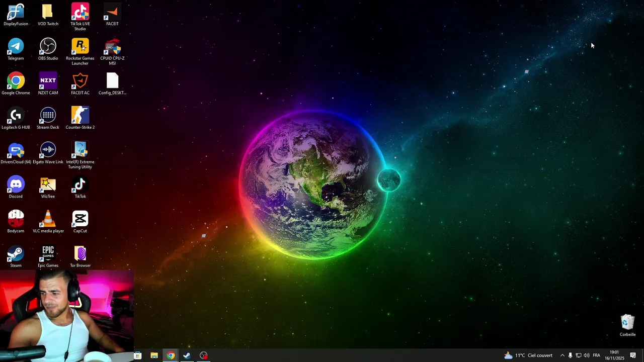
Task: Launch Intel(R) Extreme Tuning Utility icon
Action: [x=80, y=155]
